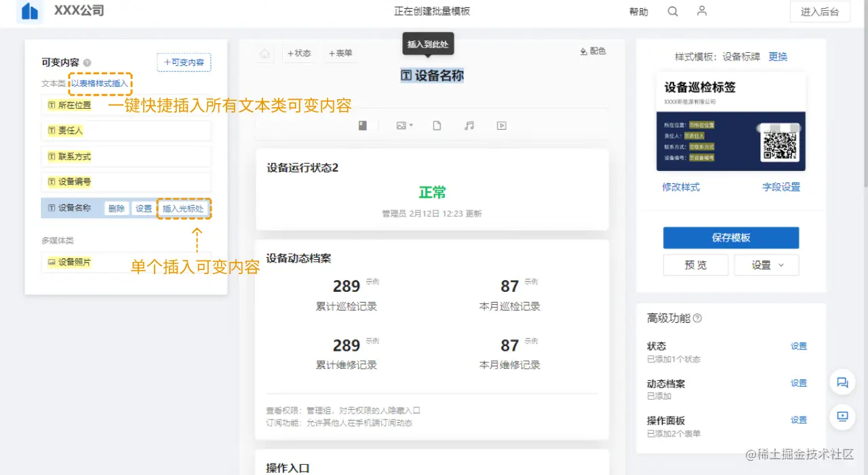The width and height of the screenshot is (868, 475).
Task: Click the 设备巡检标签 template thumbnail
Action: tap(731, 121)
